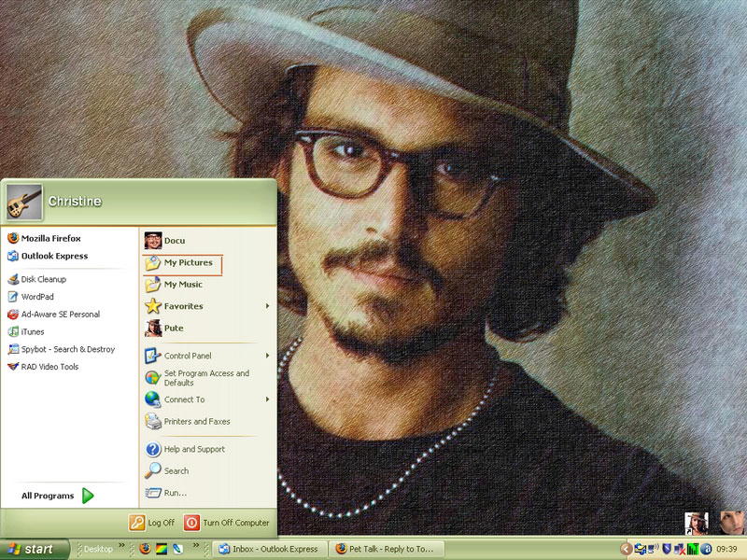Image resolution: width=747 pixels, height=560 pixels.
Task: Open Disk Cleanup program
Action: tap(43, 279)
